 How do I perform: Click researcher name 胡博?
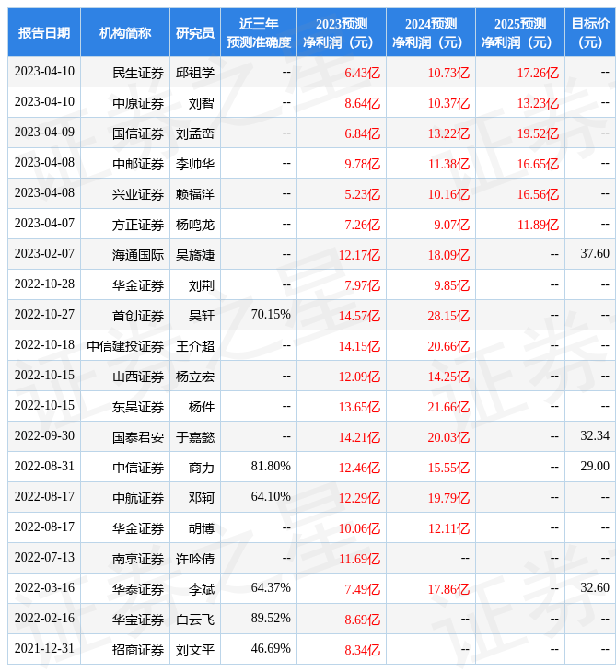point(202,528)
